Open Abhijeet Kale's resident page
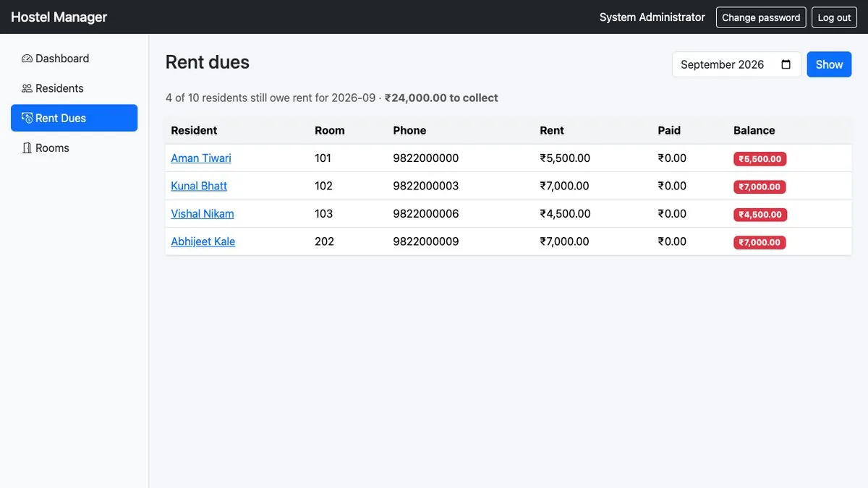 (203, 241)
